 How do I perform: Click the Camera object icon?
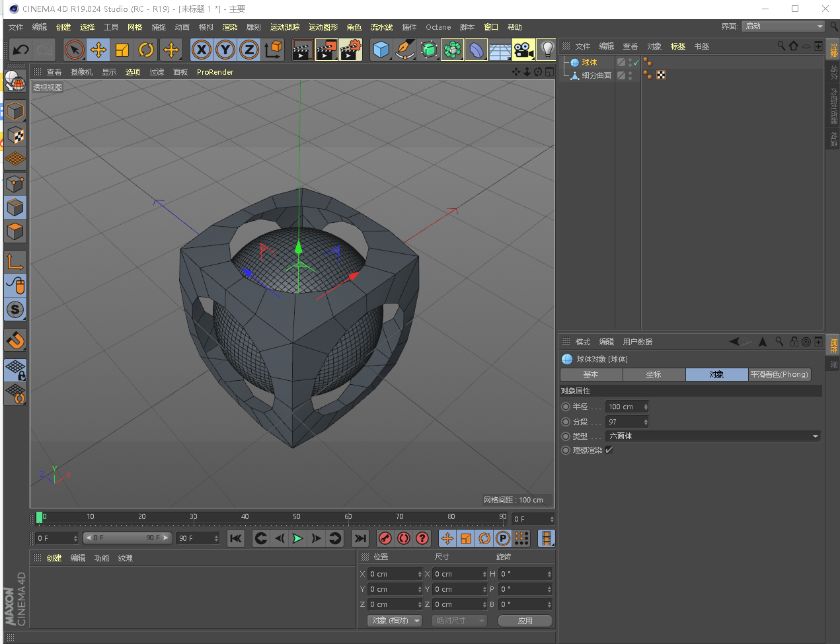click(523, 50)
